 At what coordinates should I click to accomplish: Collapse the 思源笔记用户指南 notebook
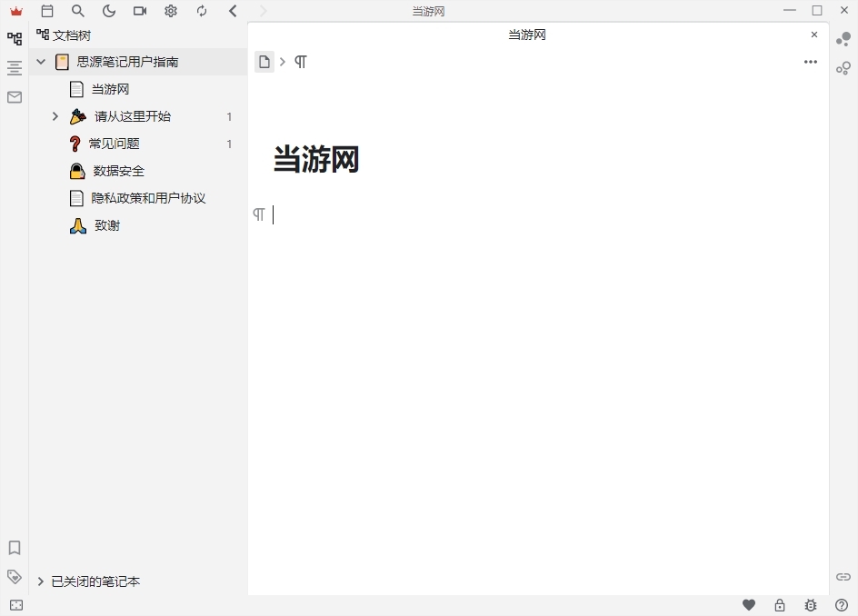(41, 62)
